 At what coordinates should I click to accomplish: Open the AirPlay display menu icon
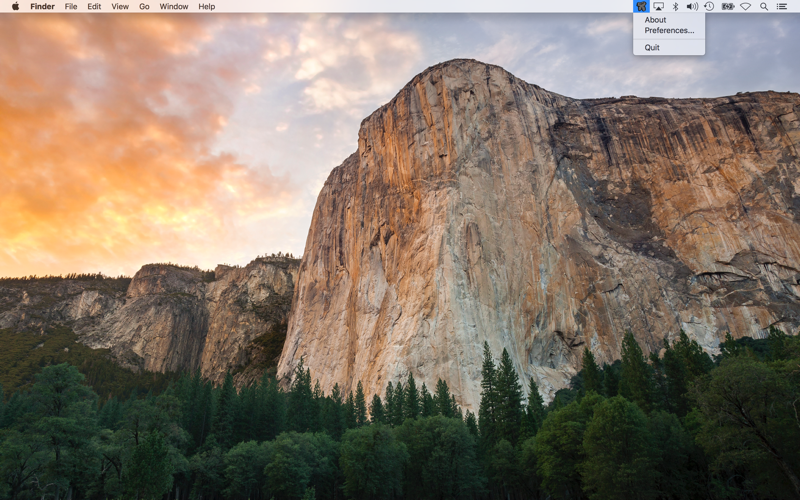point(659,6)
